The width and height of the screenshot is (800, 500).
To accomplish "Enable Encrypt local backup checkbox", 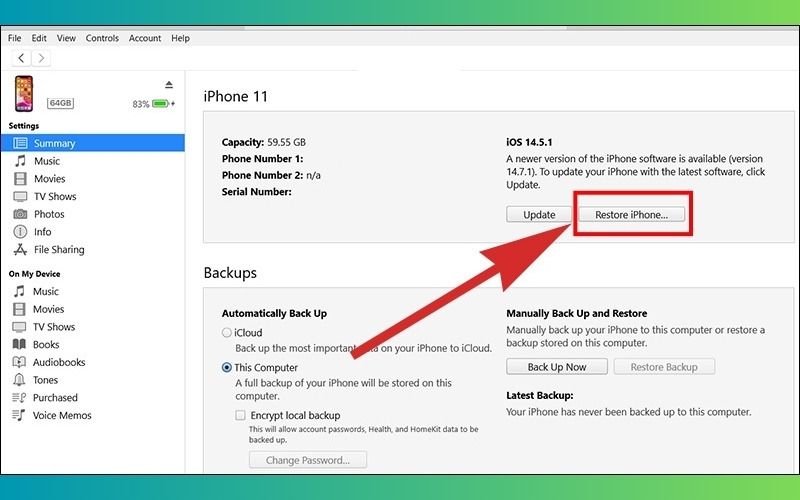I will (240, 415).
